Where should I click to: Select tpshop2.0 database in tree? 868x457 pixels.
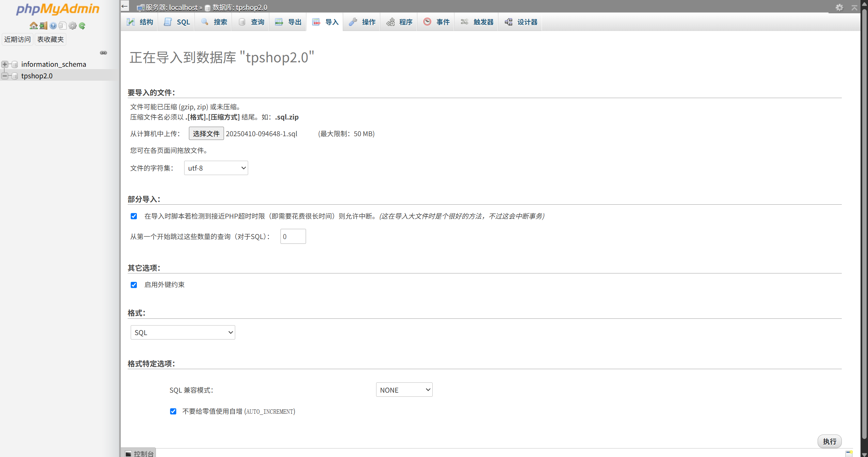point(37,76)
